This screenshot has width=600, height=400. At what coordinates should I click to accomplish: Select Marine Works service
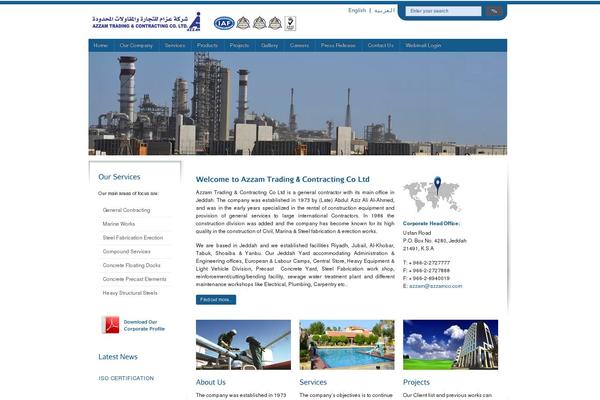click(x=119, y=224)
